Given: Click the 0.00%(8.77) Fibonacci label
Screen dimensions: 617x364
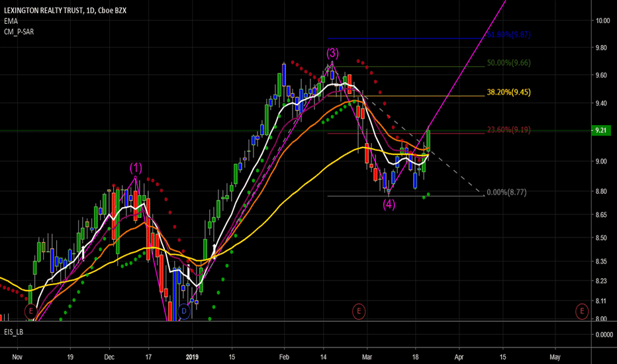Looking at the screenshot, I should pyautogui.click(x=506, y=193).
